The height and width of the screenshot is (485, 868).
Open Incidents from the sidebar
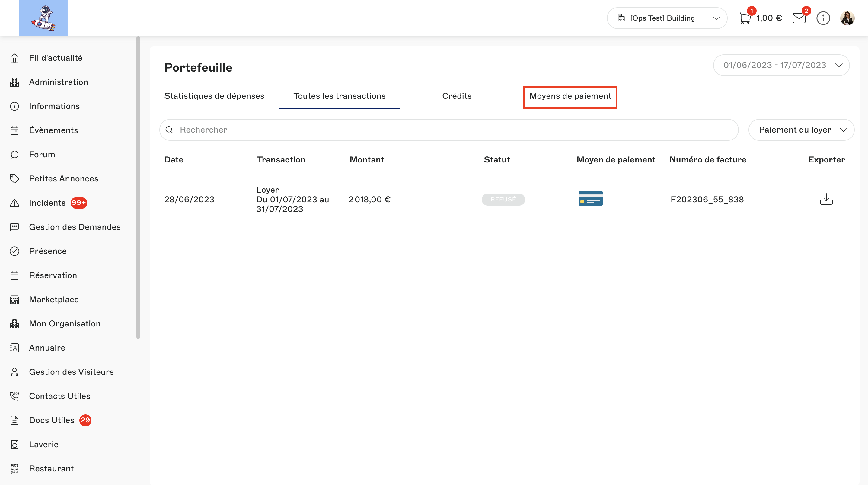pyautogui.click(x=47, y=203)
